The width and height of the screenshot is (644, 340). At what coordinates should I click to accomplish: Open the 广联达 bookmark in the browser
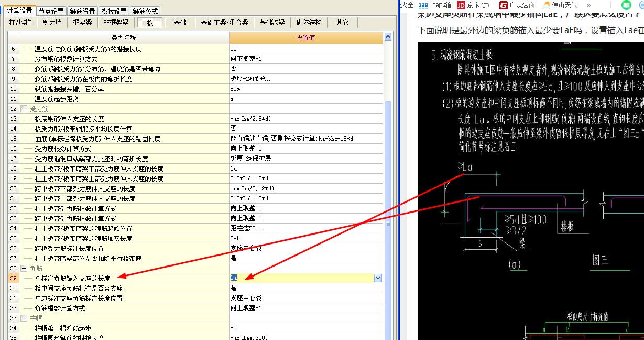click(518, 5)
